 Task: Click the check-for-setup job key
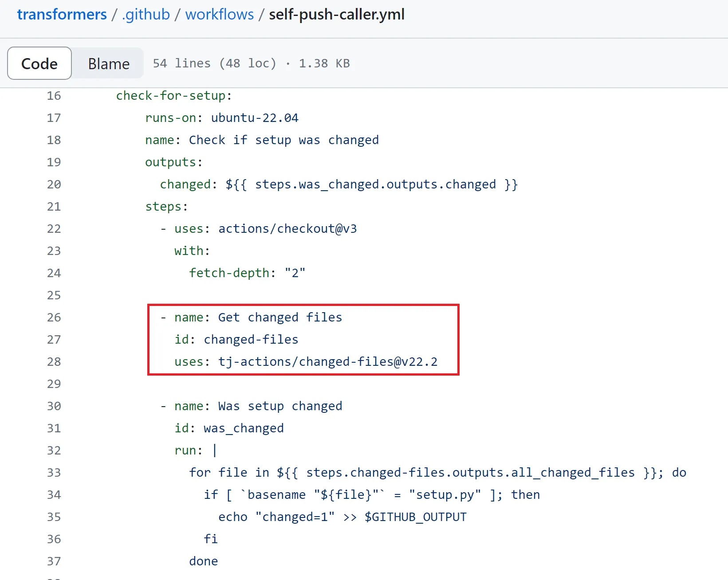pos(171,96)
